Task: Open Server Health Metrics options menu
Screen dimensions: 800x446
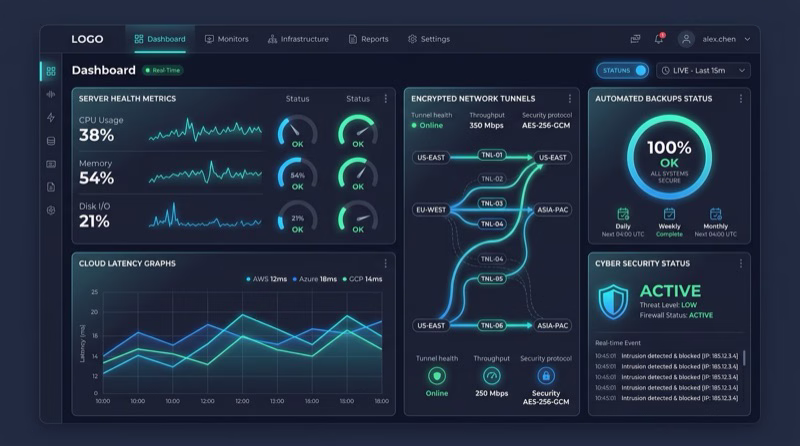Action: coord(386,98)
